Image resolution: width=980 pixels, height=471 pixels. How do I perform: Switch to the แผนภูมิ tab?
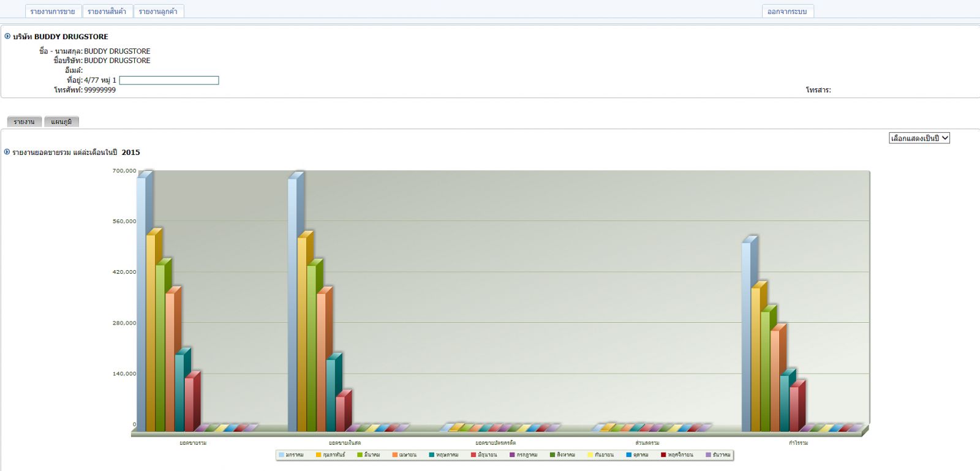[61, 122]
